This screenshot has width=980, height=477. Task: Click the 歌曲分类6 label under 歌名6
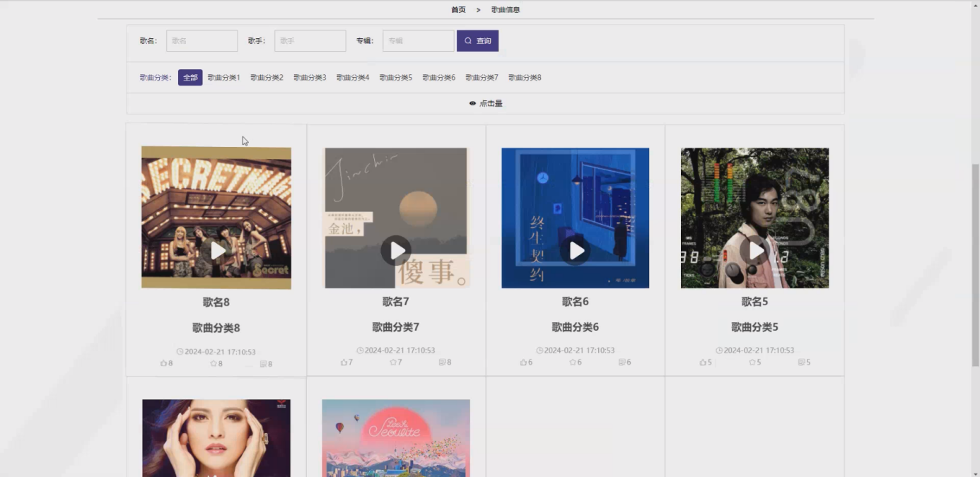tap(576, 327)
